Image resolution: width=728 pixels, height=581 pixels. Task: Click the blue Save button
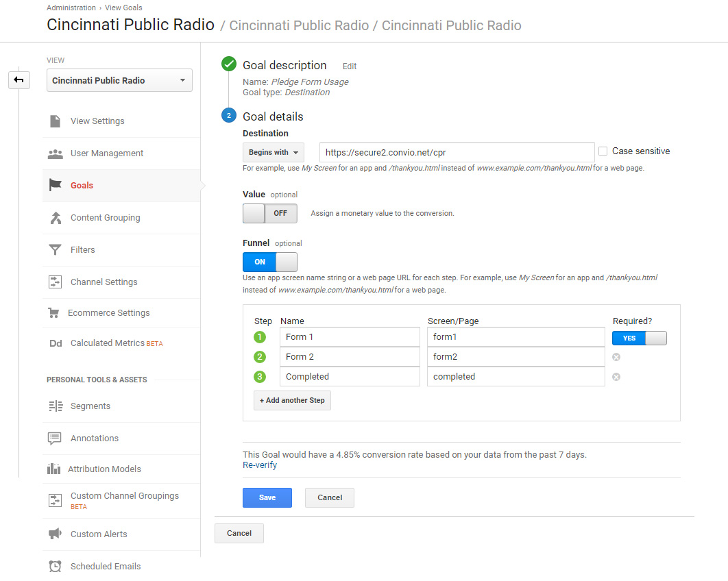[267, 498]
